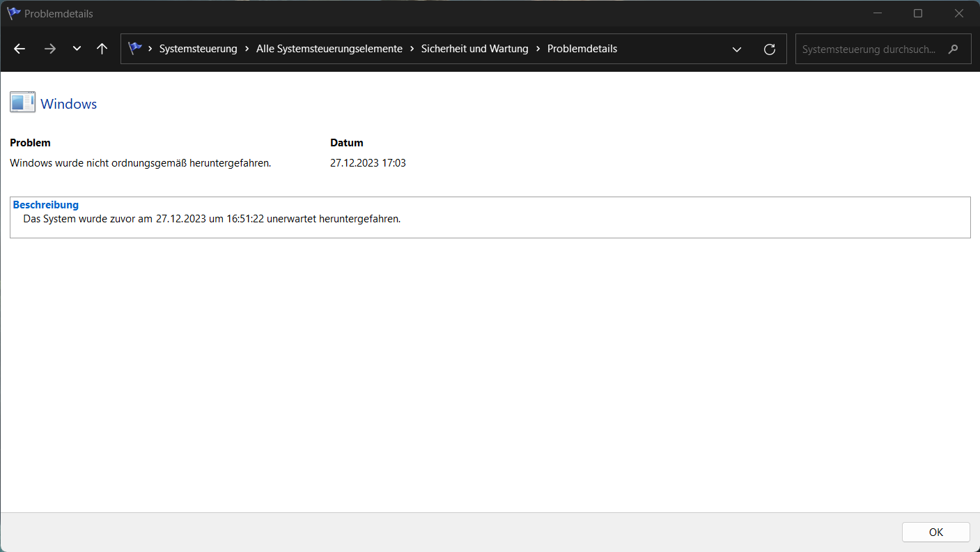
Task: Expand chevron after Sicherheit und Wartung
Action: click(x=538, y=49)
